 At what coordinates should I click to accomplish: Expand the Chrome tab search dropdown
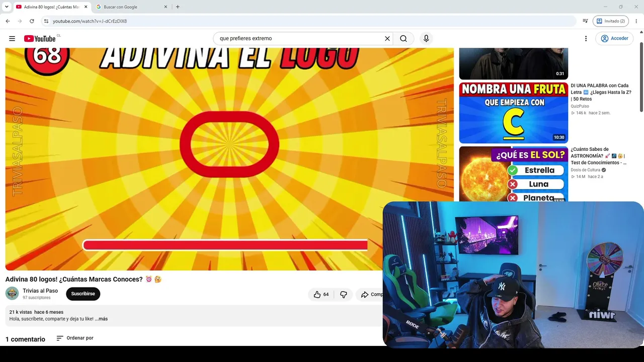pos(7,7)
